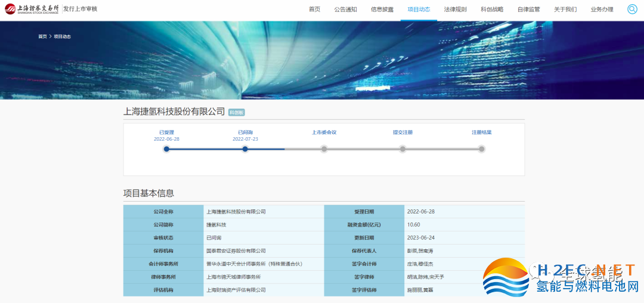644x303 pixels.
Task: Click 上海市锦天城律师事务所 cell
Action: tap(264, 277)
